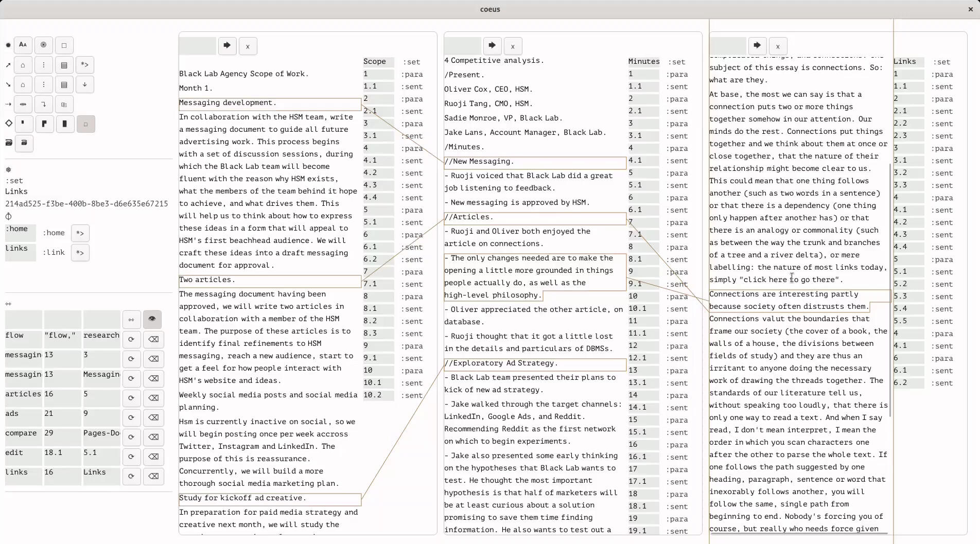Click the '*>' button next to ':link'

coord(80,253)
